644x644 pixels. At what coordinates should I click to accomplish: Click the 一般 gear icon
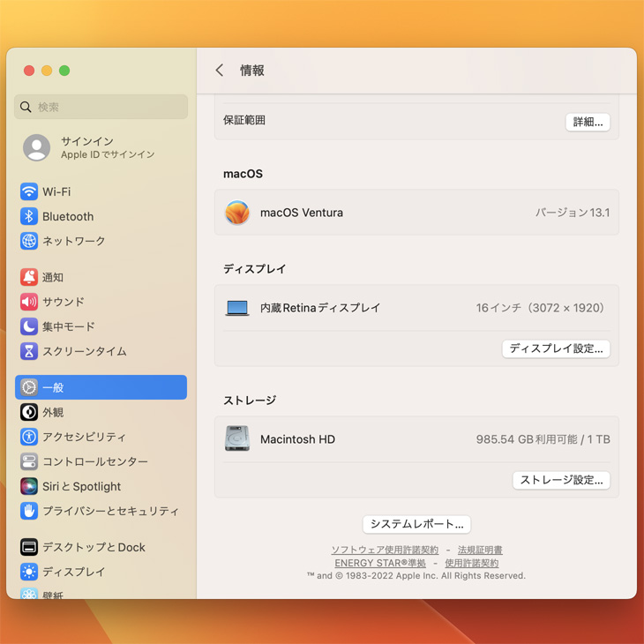(x=29, y=387)
